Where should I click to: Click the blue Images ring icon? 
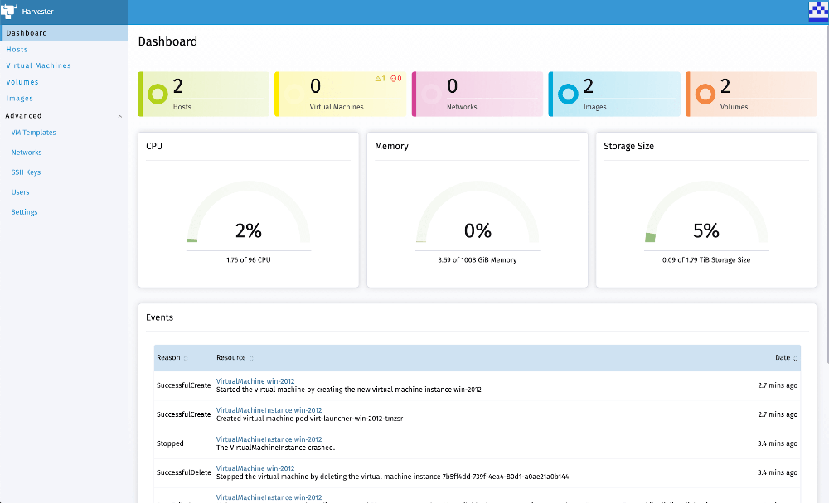(568, 94)
